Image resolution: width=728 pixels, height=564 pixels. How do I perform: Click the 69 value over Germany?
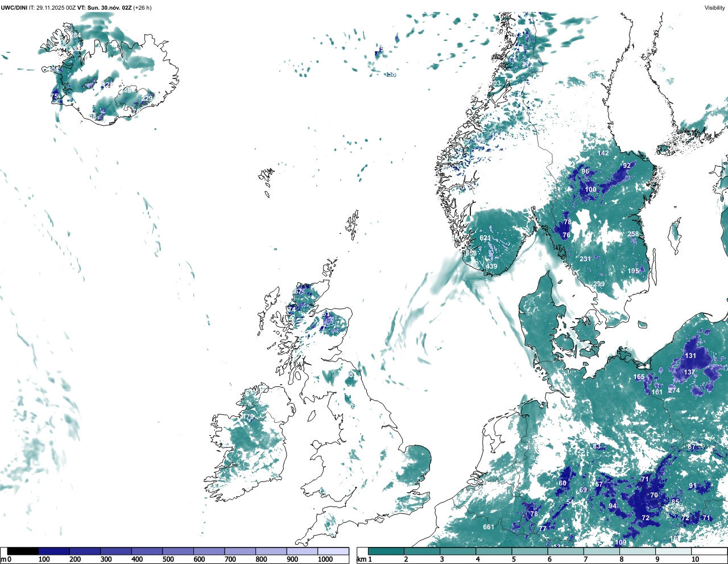coord(583,490)
